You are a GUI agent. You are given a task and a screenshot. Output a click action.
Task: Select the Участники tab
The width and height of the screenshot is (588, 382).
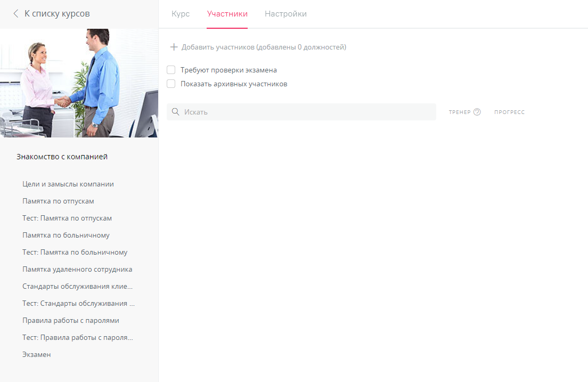[227, 14]
